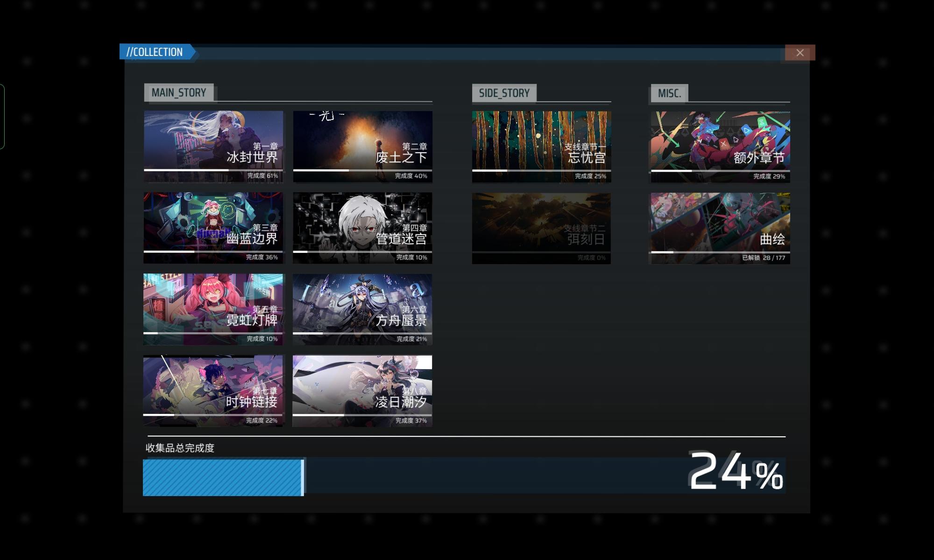Open chapter five 霓虹灯牌 card
This screenshot has width=934, height=560.
click(213, 309)
